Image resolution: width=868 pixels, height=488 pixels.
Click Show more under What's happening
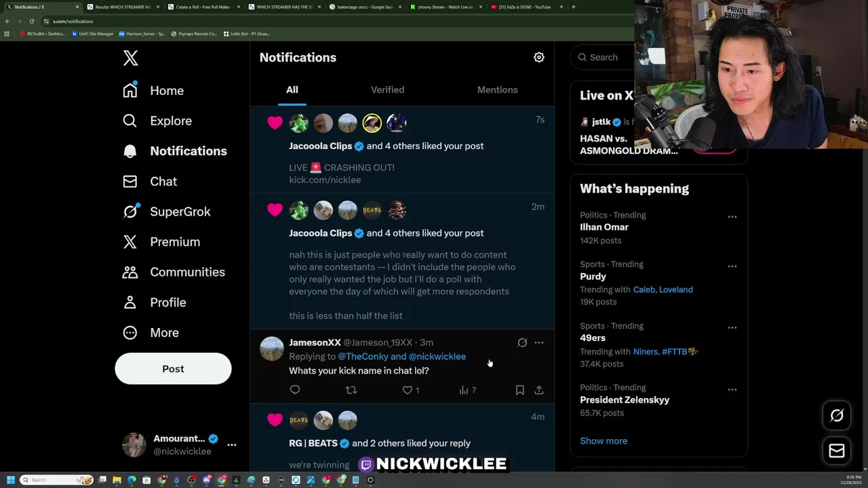(604, 441)
